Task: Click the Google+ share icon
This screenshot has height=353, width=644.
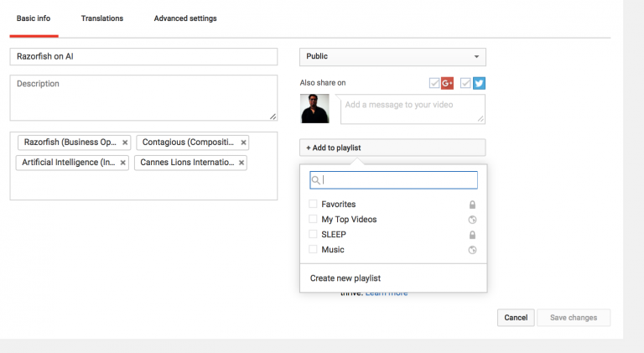Action: [447, 83]
